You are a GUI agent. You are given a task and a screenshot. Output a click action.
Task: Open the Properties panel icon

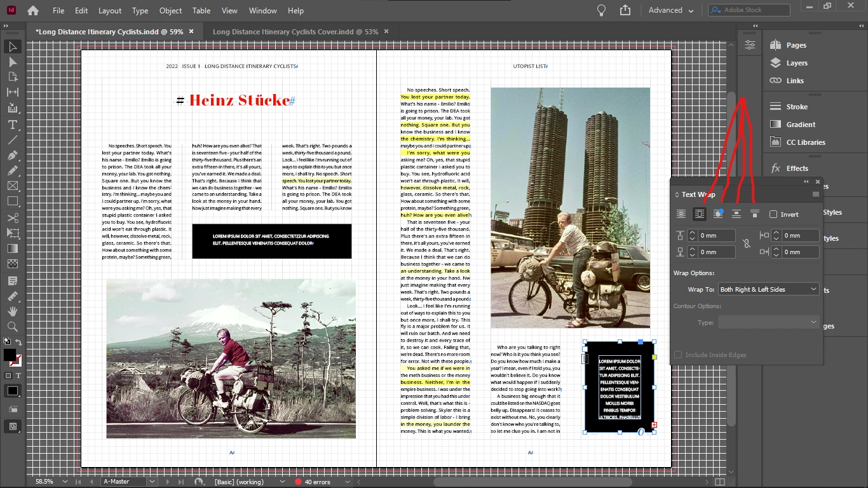click(750, 45)
